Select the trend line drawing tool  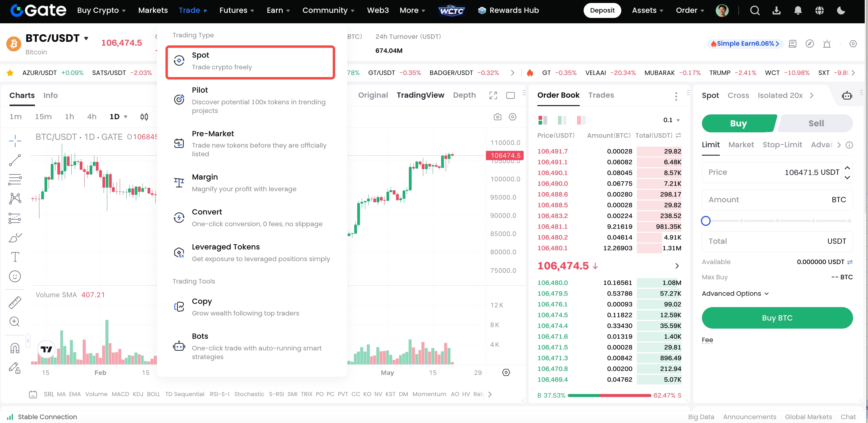click(15, 160)
